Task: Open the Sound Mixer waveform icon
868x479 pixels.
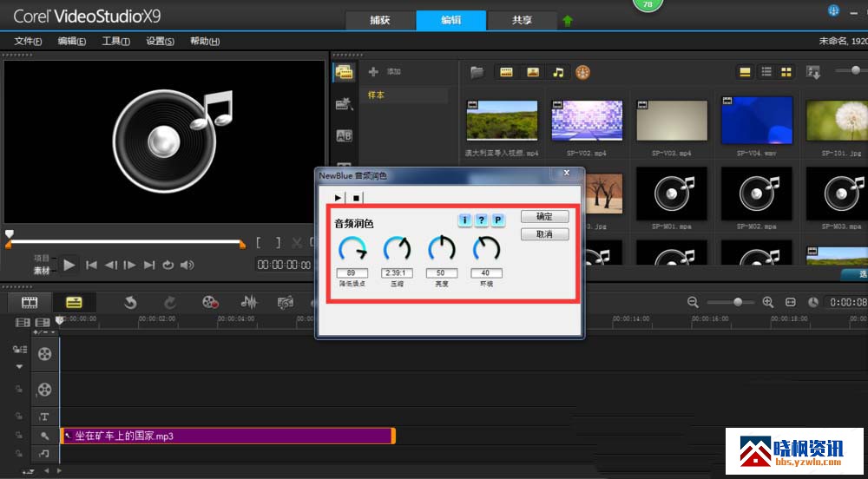Action: (249, 302)
